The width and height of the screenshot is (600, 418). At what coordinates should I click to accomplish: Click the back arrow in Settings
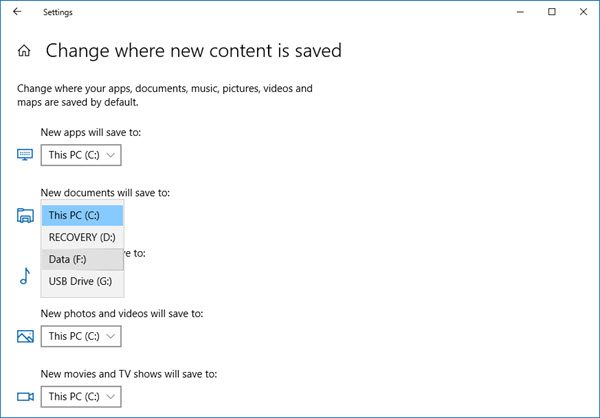(17, 12)
